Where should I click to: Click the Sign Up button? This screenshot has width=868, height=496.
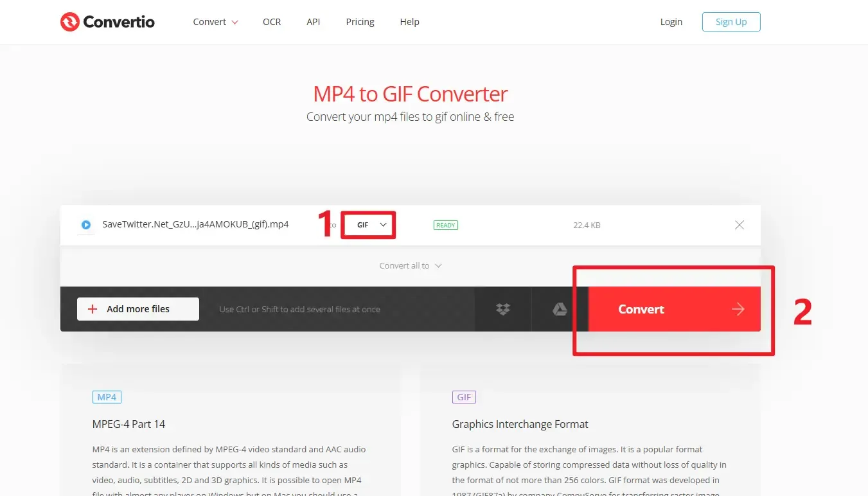[731, 21]
